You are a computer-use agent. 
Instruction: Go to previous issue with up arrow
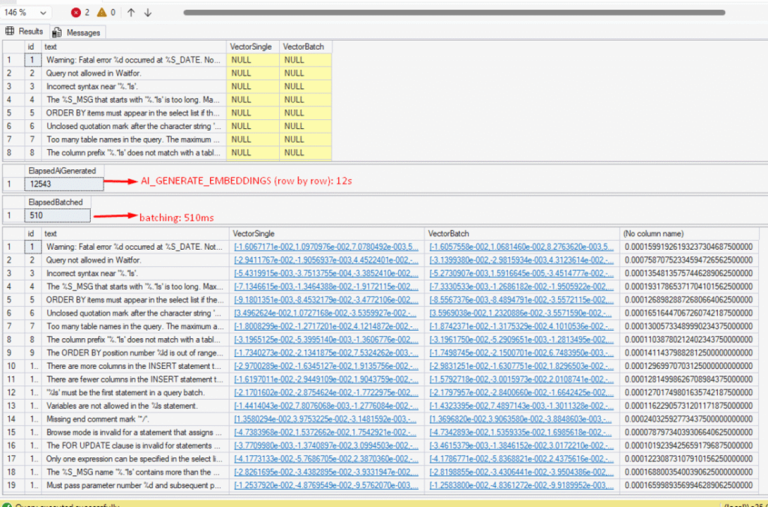tap(131, 13)
